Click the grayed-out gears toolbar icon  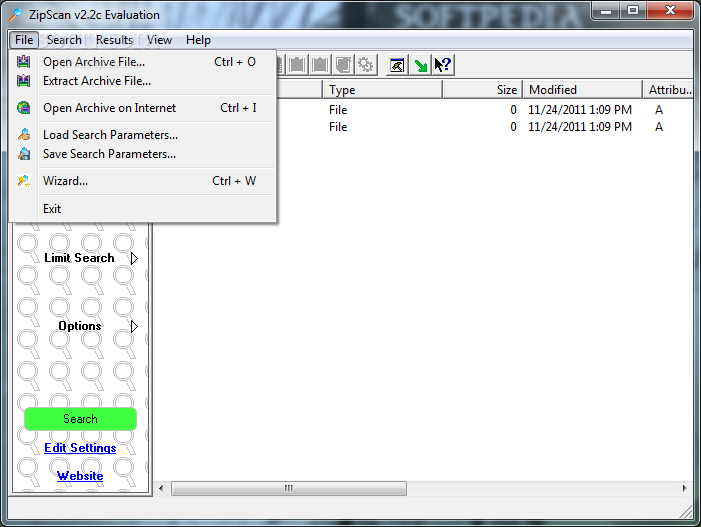pyautogui.click(x=366, y=65)
